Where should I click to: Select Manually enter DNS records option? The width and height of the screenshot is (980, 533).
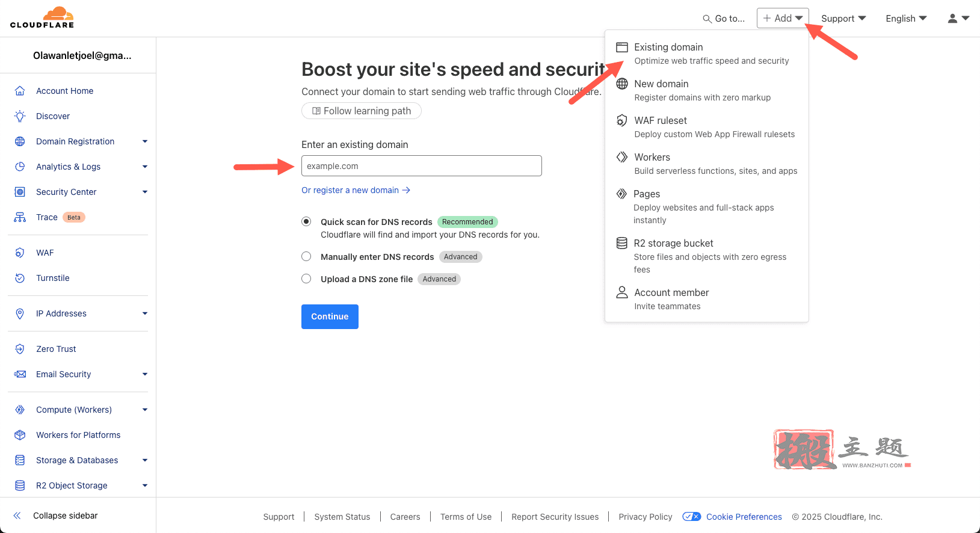click(306, 256)
